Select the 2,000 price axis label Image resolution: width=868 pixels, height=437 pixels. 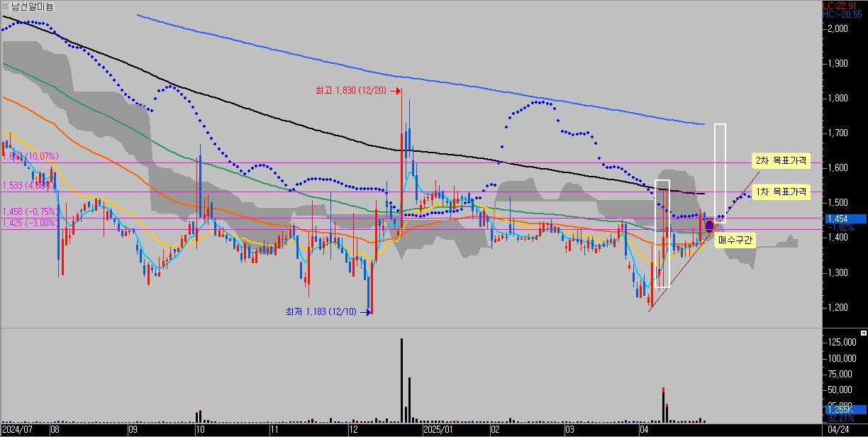point(838,29)
